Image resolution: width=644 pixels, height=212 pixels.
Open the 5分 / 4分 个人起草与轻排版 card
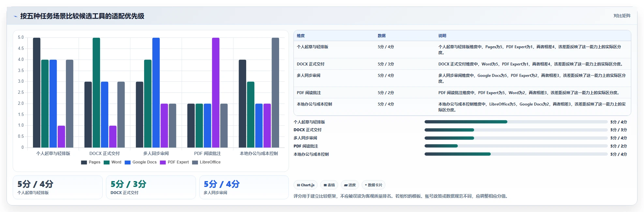click(x=58, y=187)
